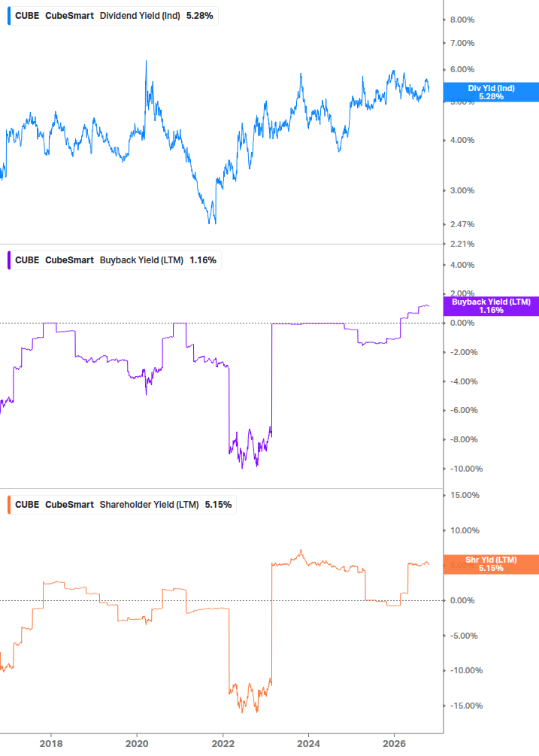Screen dimensions: 539x756
Task: Click the 2022 label on the time axis
Action: coord(223,743)
